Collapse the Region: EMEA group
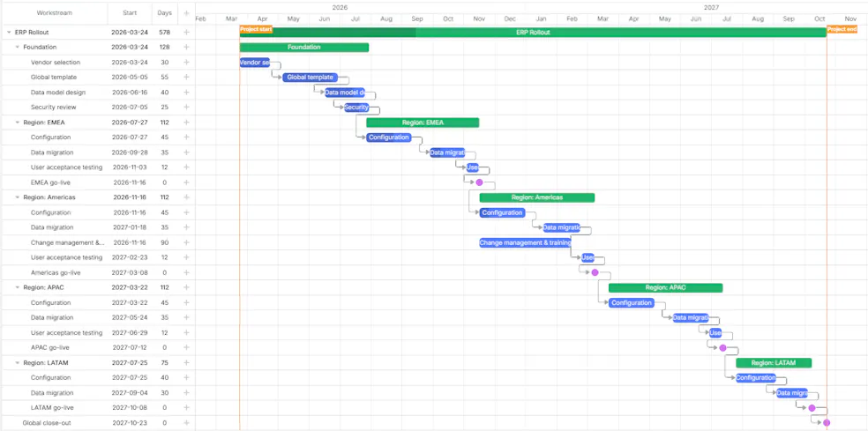This screenshot has height=431, width=868. point(17,123)
